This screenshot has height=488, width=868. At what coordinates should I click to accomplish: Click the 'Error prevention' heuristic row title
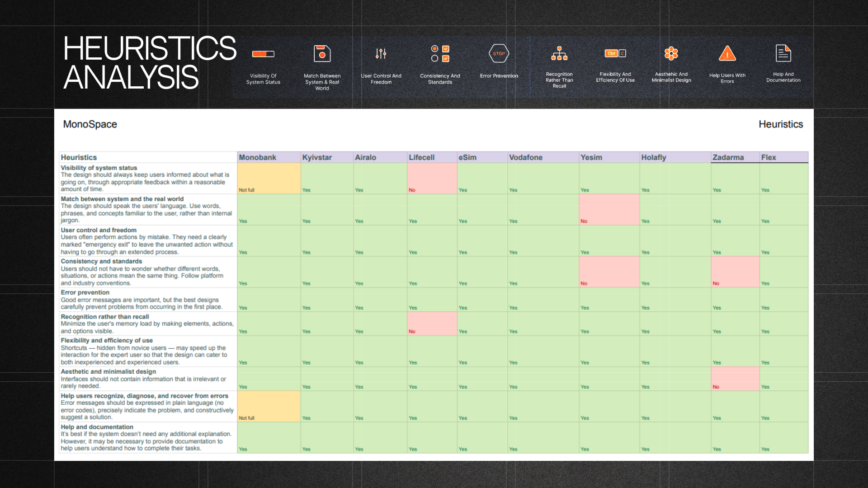[85, 292]
